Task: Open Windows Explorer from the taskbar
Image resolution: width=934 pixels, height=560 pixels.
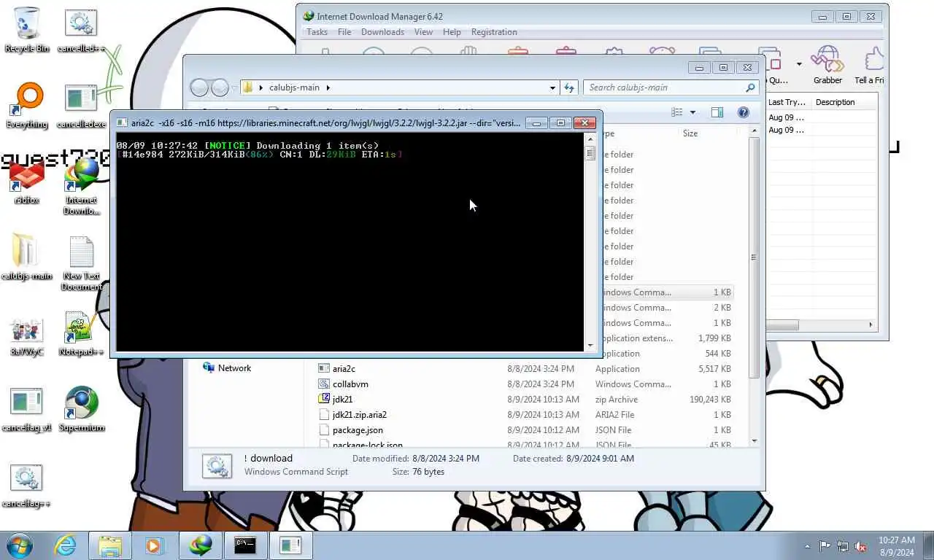Action: coord(110,545)
